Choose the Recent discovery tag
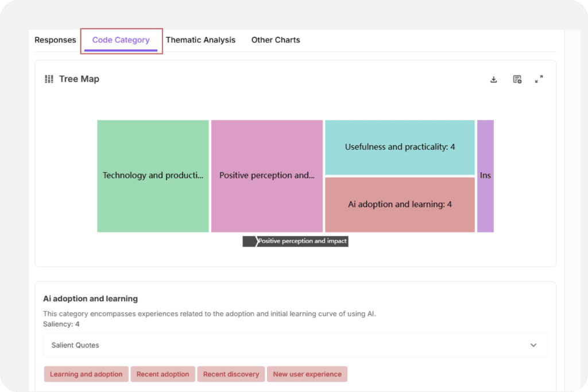This screenshot has height=392, width=588. pos(231,374)
